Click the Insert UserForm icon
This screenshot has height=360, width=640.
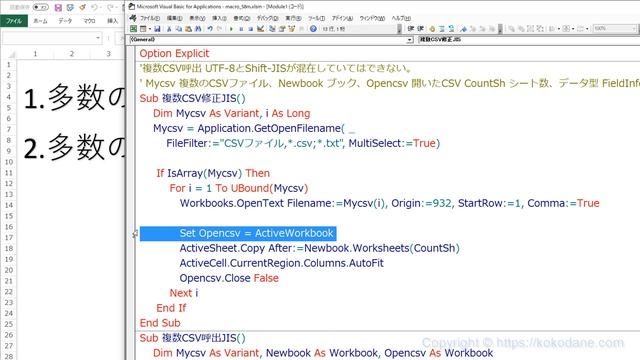[143, 29]
